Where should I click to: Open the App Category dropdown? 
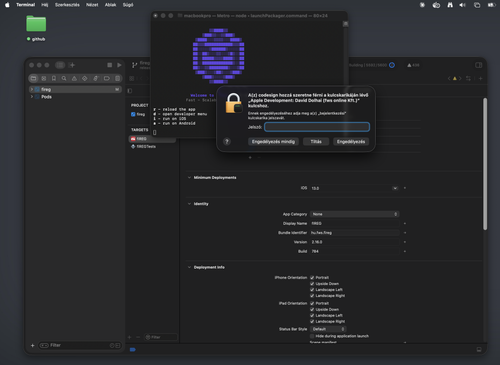click(x=354, y=214)
